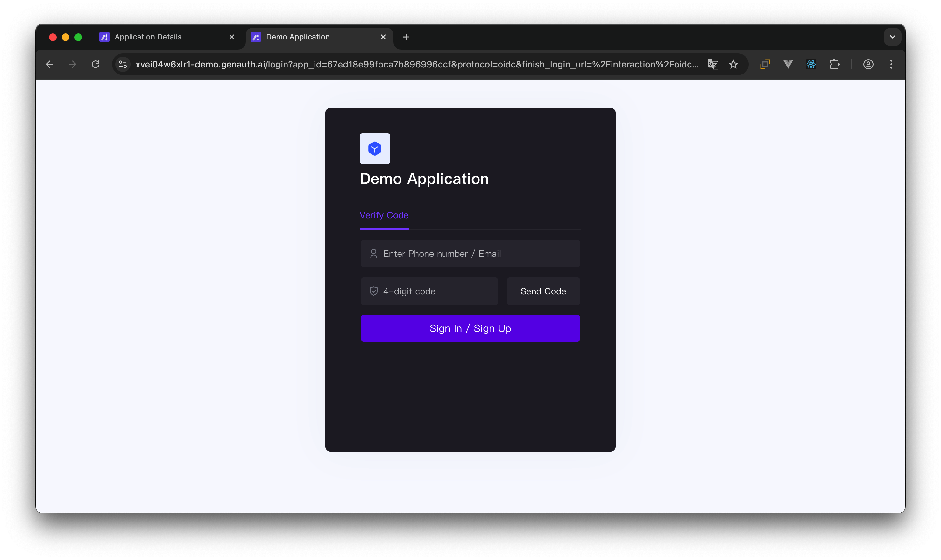Click the Sign In / Sign Up button
Image resolution: width=941 pixels, height=560 pixels.
pyautogui.click(x=470, y=328)
